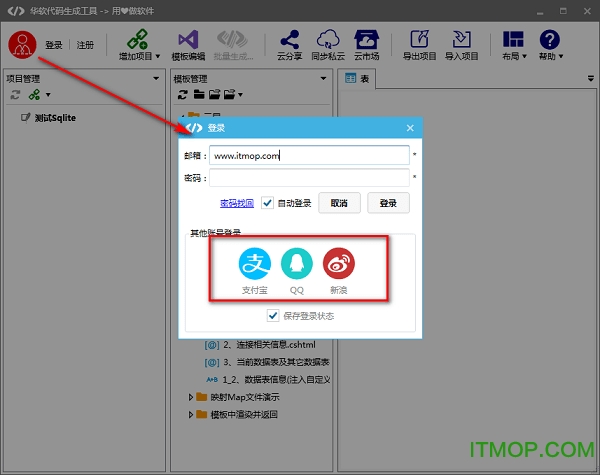Click the add project icon in 项目管理 panel
This screenshot has height=475, width=600.
34,95
